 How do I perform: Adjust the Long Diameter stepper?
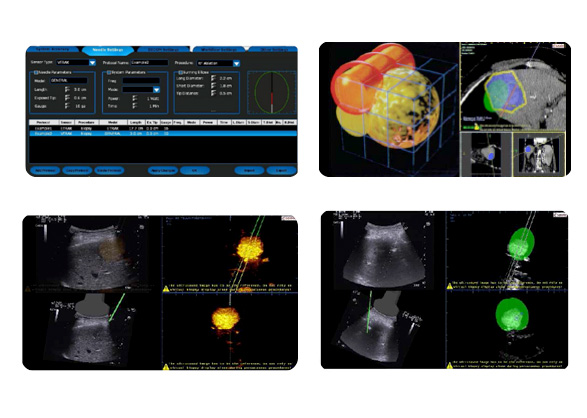tap(213, 78)
